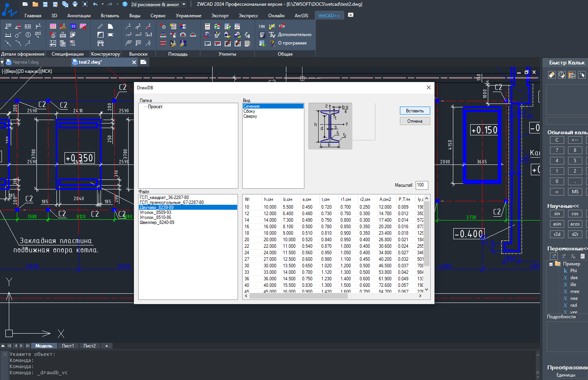Click the New drawing icon in quick access toolbar
The image size is (588, 380).
pyautogui.click(x=25, y=4)
